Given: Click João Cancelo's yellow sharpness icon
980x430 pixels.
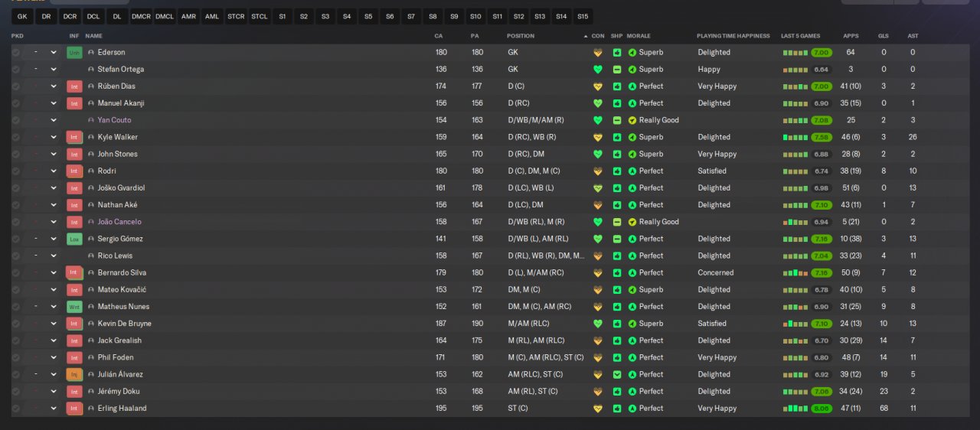Looking at the screenshot, I should click(x=617, y=222).
